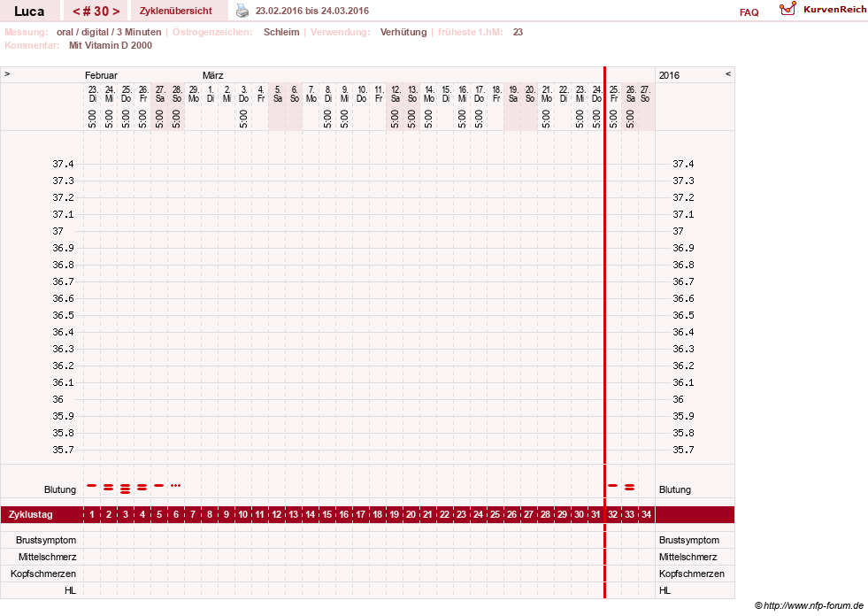Click the spotting dots on cycle day 6
Screen dimensions: 868x616
point(175,485)
